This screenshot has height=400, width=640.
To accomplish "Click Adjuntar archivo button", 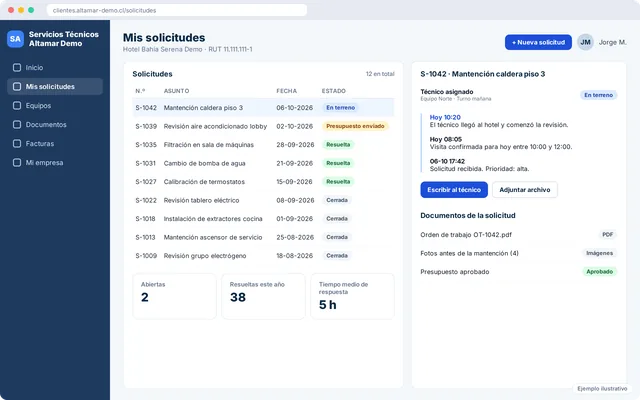I will 524,190.
